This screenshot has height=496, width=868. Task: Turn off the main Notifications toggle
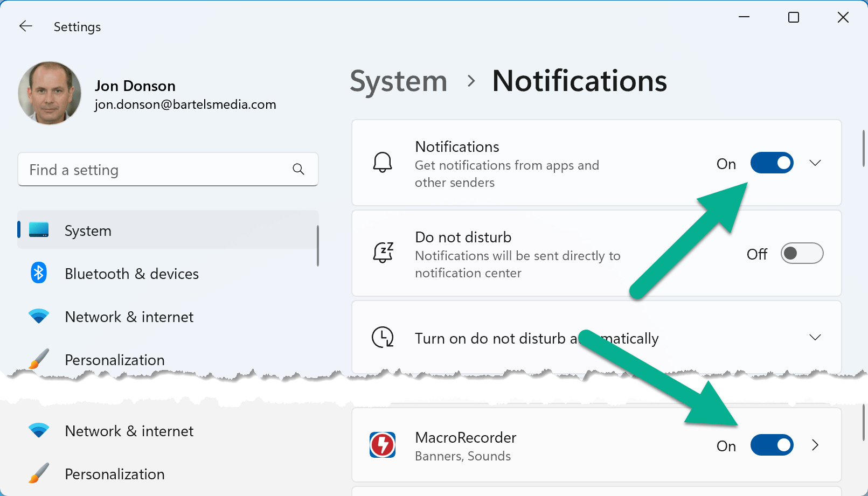pyautogui.click(x=772, y=163)
